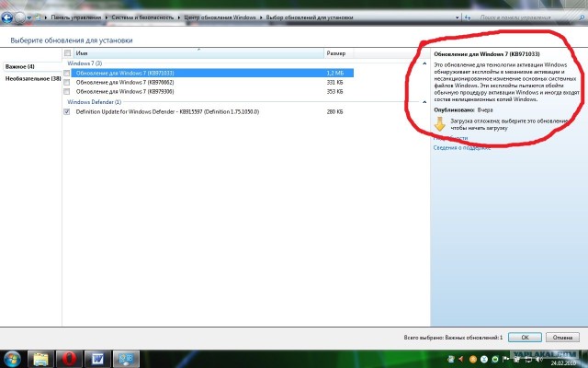
Task: Uncheck the Windows Defender definition update checkbox
Action: (x=67, y=111)
